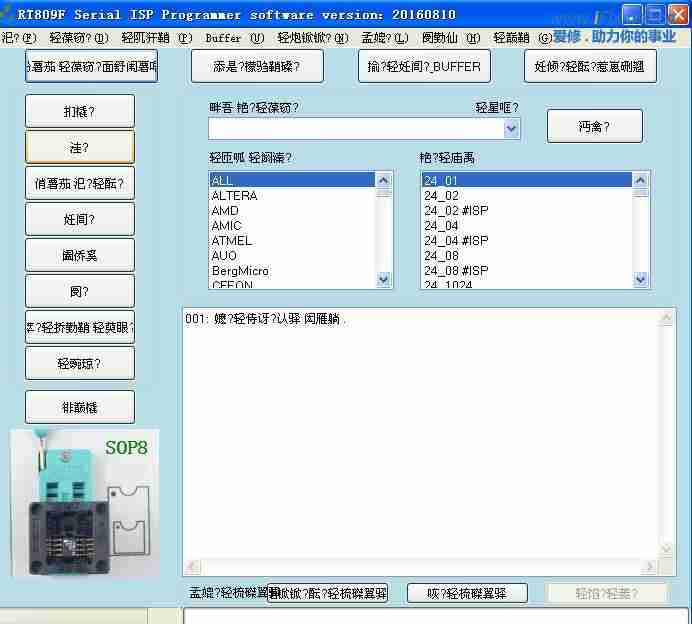Open the menu labeled with (F)

point(19,38)
